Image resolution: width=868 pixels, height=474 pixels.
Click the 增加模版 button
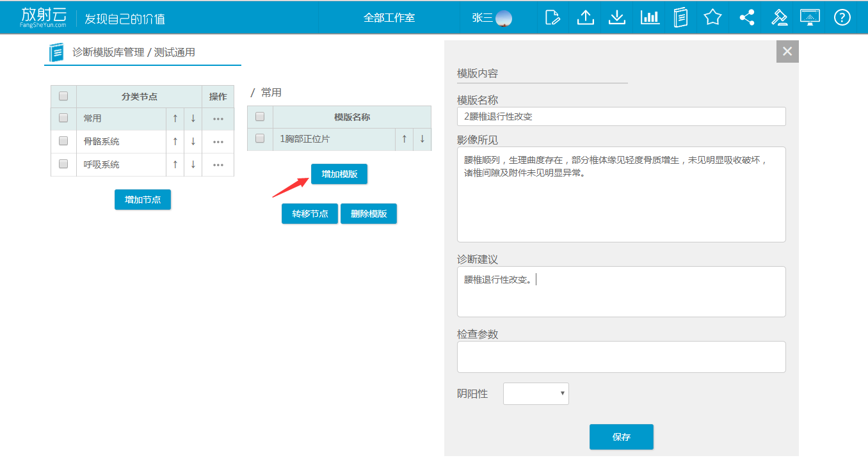point(339,174)
